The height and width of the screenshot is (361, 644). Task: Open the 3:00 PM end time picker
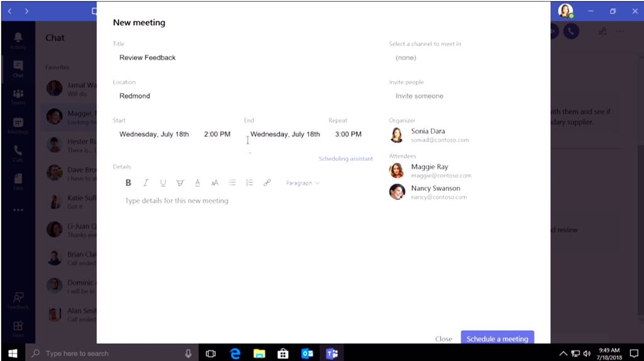point(348,134)
